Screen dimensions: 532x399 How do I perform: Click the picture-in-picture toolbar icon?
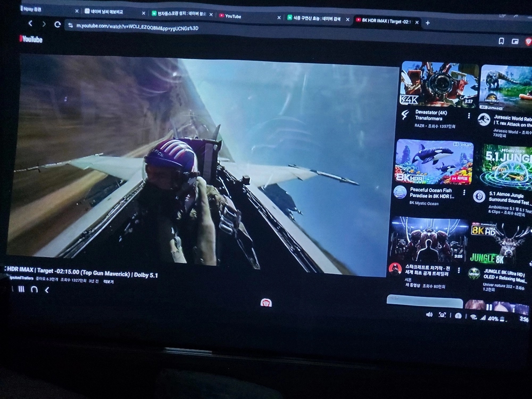(515, 41)
